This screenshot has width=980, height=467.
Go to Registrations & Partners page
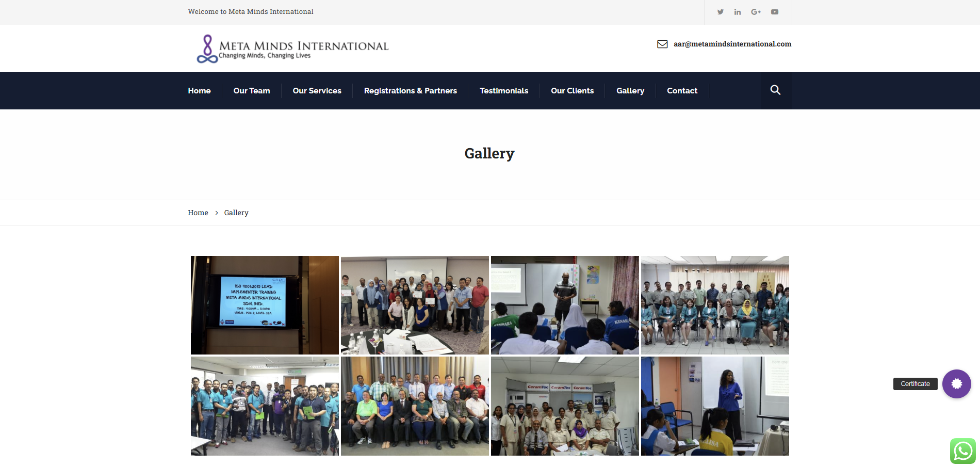pos(410,91)
